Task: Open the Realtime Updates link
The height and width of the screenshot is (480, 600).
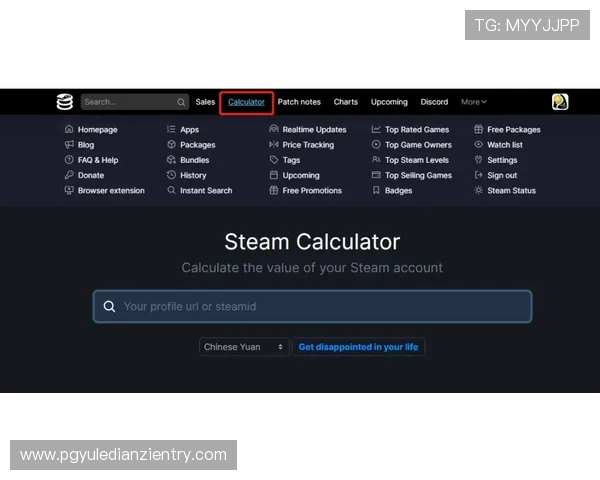Action: 315,129
